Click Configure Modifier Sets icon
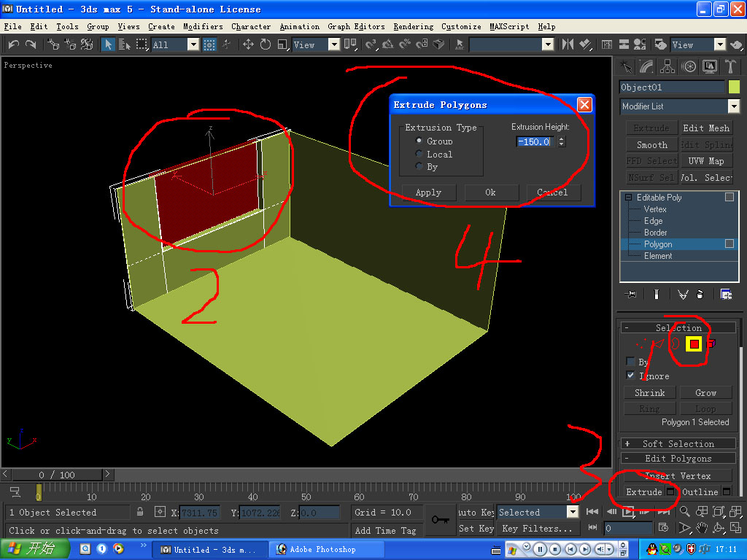Image resolution: width=747 pixels, height=560 pixels. tap(726, 295)
